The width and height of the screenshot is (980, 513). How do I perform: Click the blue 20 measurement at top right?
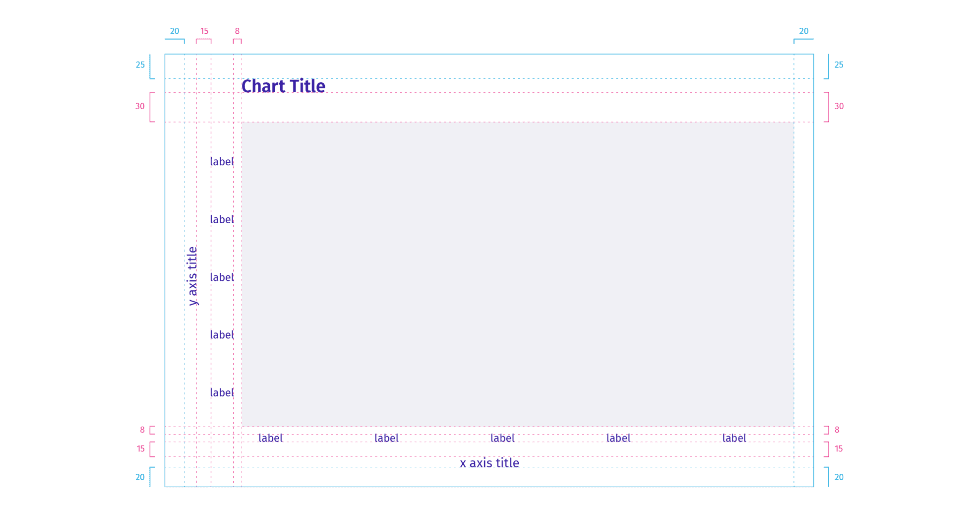[x=803, y=31]
